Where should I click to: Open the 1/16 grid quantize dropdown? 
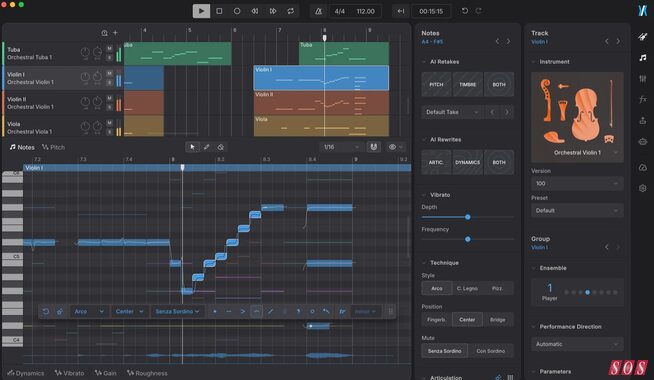[x=341, y=147]
